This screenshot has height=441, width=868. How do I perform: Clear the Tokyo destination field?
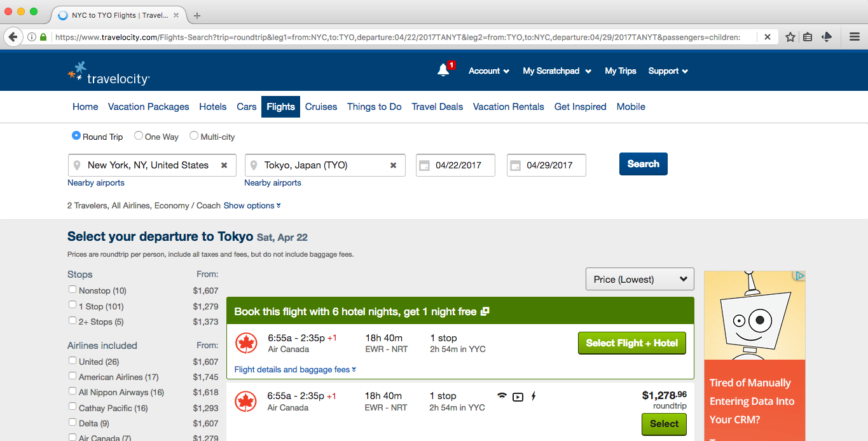point(393,165)
